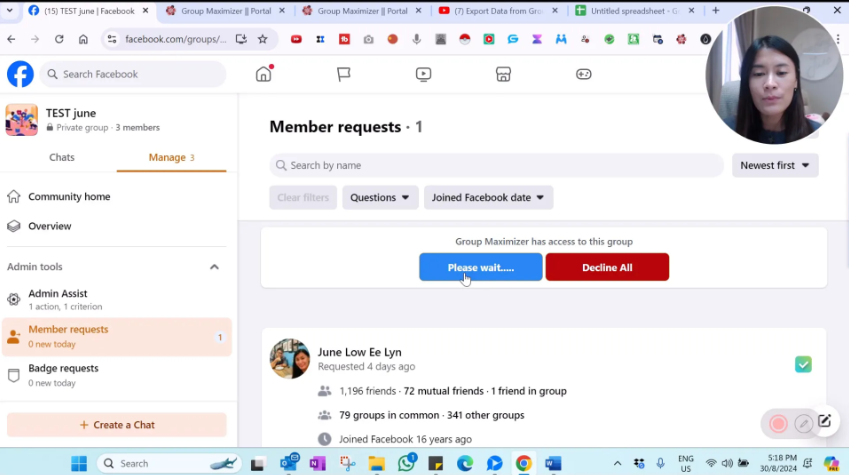Switch to the Chats tab
The image size is (849, 475).
coord(62,157)
